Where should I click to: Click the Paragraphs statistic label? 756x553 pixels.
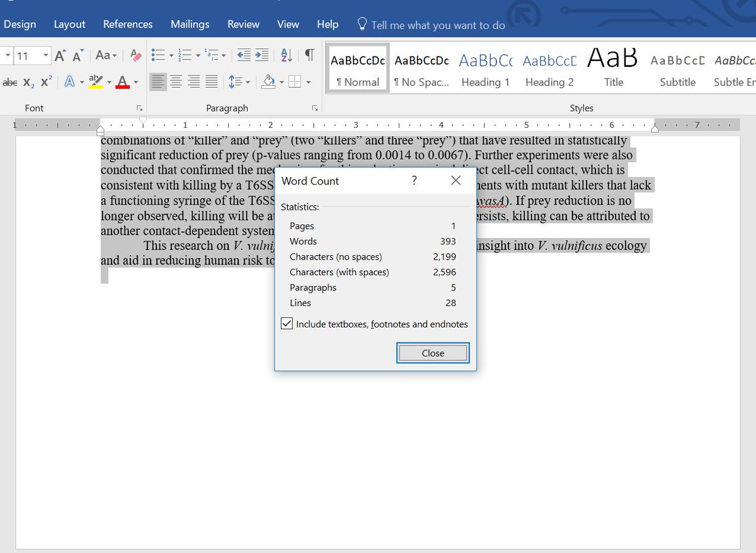pos(313,287)
